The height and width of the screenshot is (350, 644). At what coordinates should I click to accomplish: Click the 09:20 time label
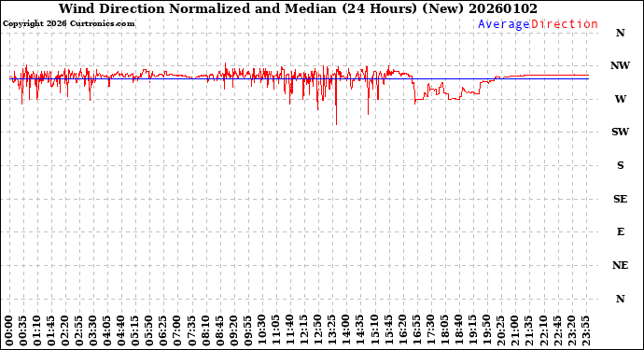pyautogui.click(x=233, y=330)
